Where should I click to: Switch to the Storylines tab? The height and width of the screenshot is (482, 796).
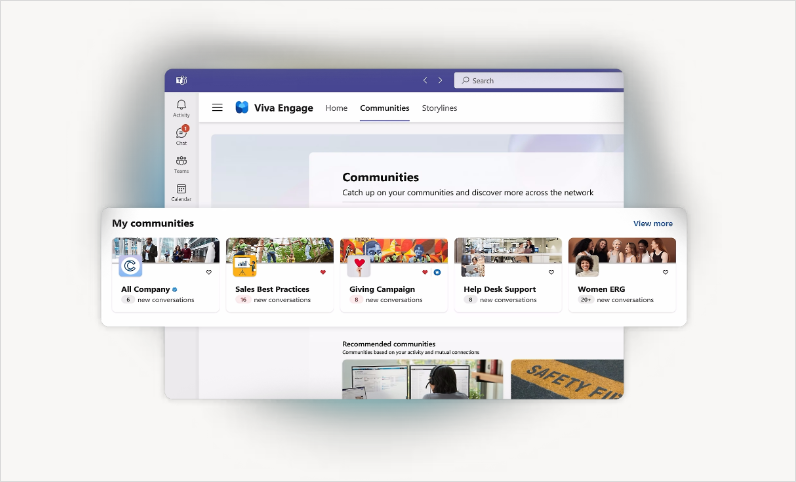439,108
